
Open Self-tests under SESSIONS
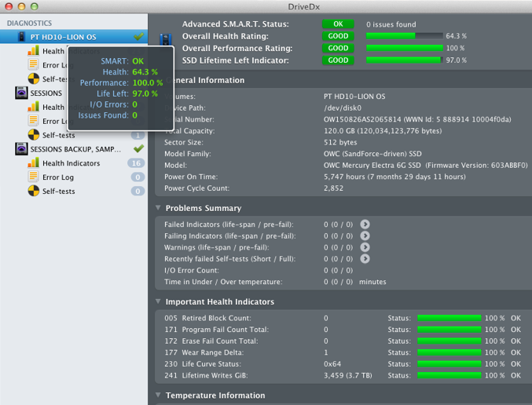(x=59, y=135)
